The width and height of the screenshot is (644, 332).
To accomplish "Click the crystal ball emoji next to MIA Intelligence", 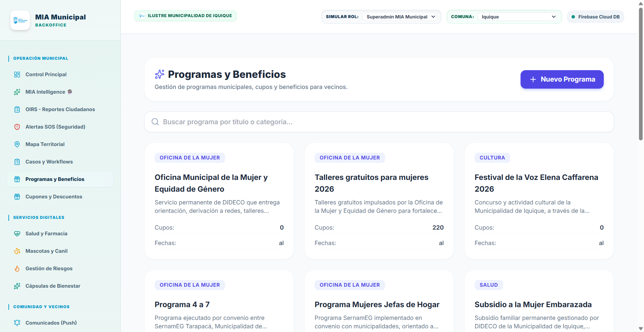I will pyautogui.click(x=70, y=92).
